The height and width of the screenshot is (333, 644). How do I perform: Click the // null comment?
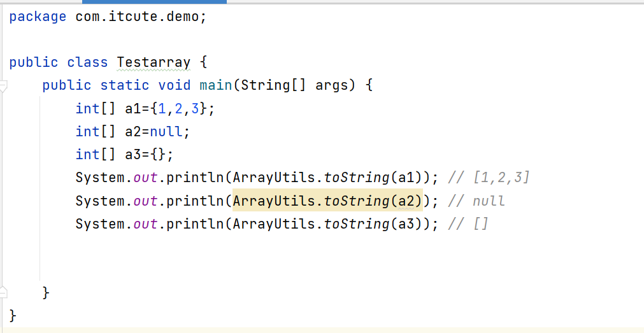pos(476,201)
